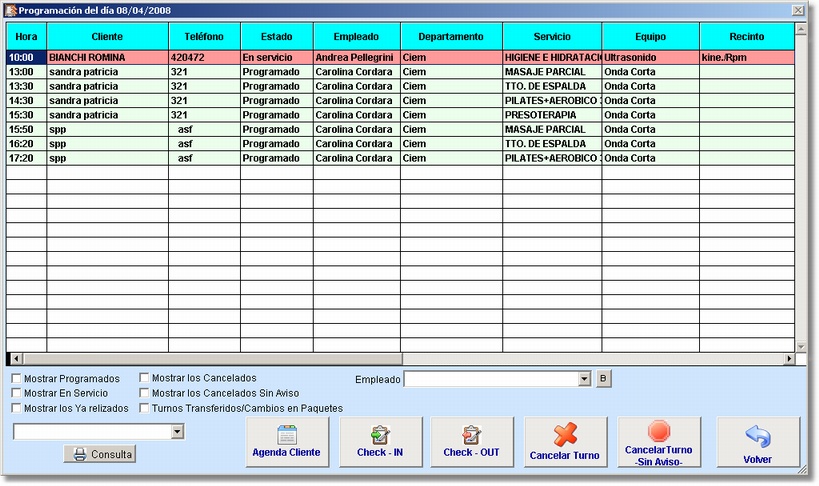Click the Equipo column header
The image size is (819, 486).
coord(650,37)
